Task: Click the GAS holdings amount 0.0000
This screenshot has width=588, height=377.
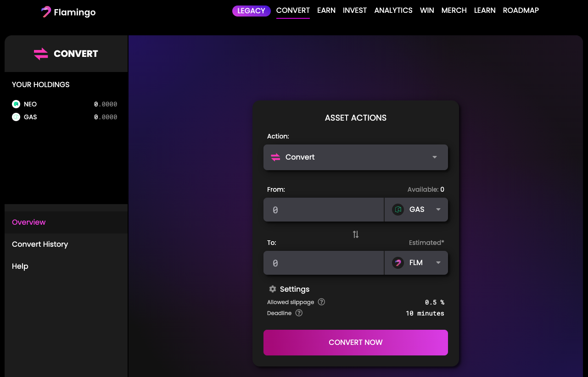Action: tap(106, 117)
